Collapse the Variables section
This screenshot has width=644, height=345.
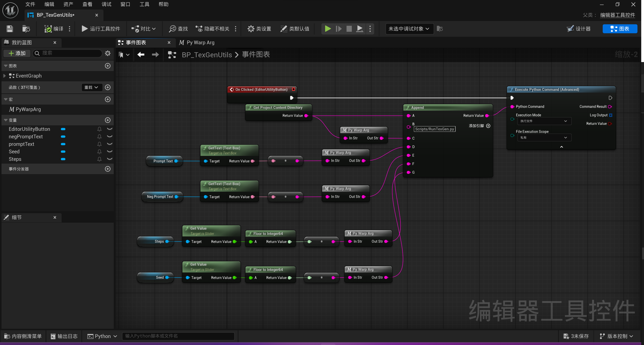click(x=6, y=120)
